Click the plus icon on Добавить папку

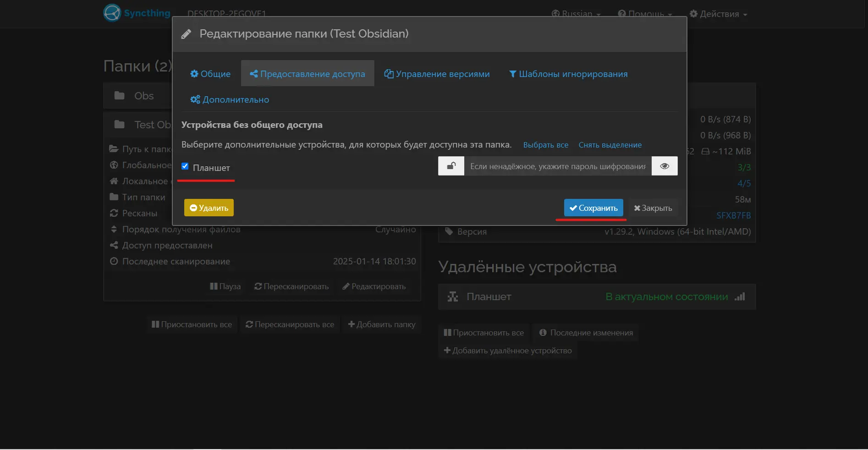coord(351,324)
